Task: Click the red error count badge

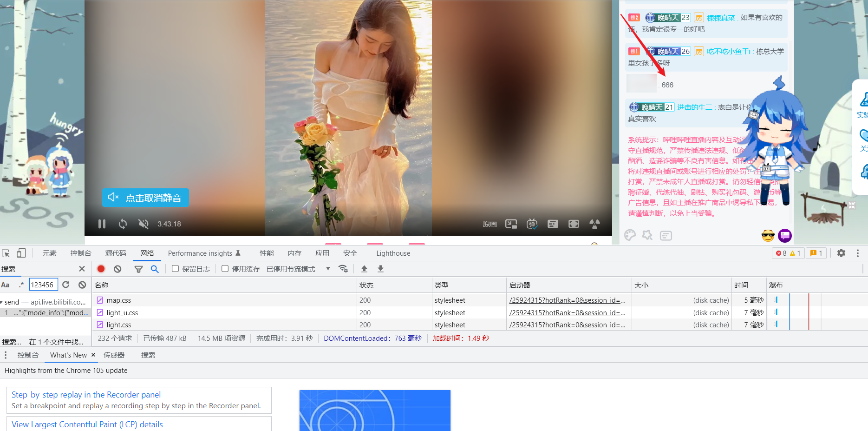Action: point(781,253)
